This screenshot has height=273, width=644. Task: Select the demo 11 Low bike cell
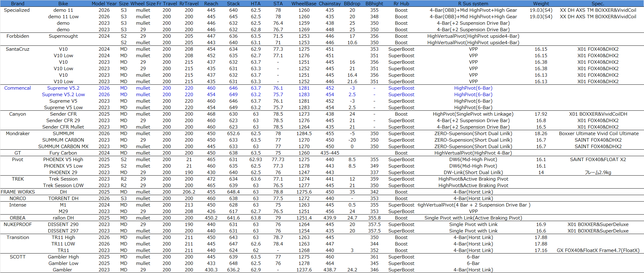(x=63, y=17)
